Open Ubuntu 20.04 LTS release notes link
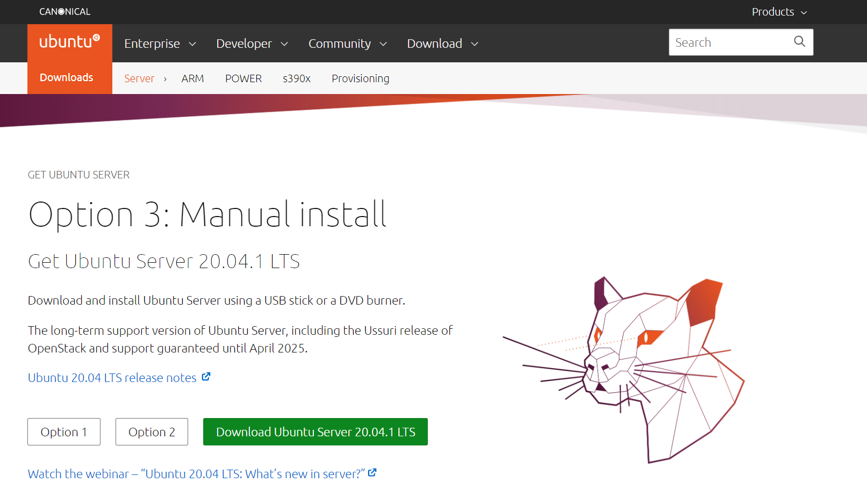This screenshot has width=867, height=504. tap(112, 377)
